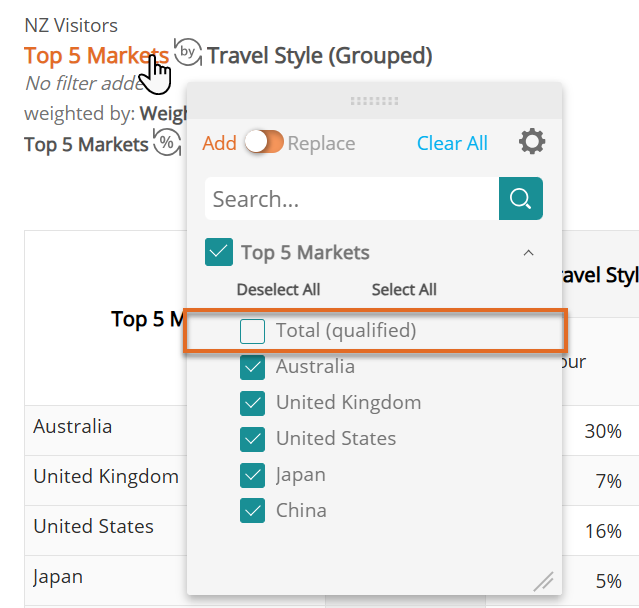Click Select All

pos(404,289)
